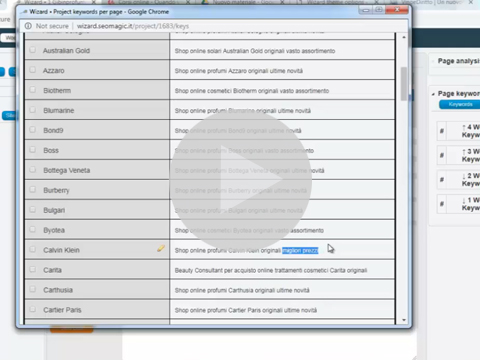Click the Carita row name
This screenshot has width=480, height=360.
coord(52,270)
